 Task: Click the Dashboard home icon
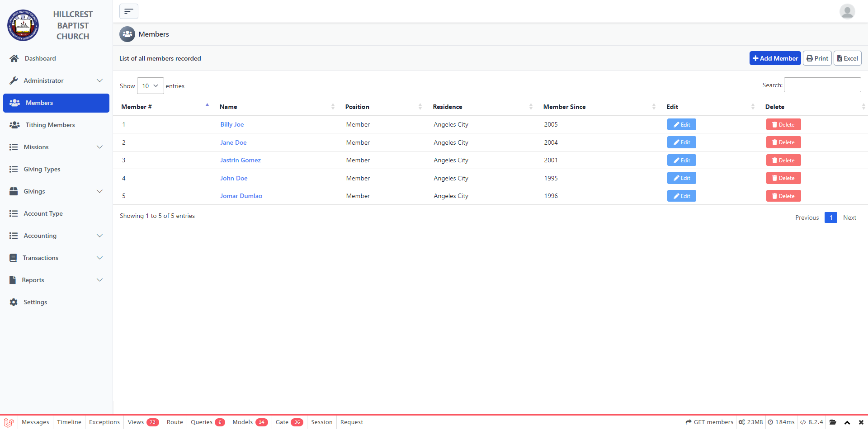coord(14,58)
